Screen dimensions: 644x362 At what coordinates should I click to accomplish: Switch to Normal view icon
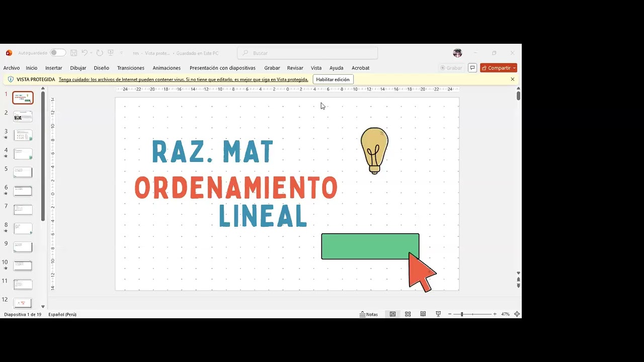(x=393, y=314)
